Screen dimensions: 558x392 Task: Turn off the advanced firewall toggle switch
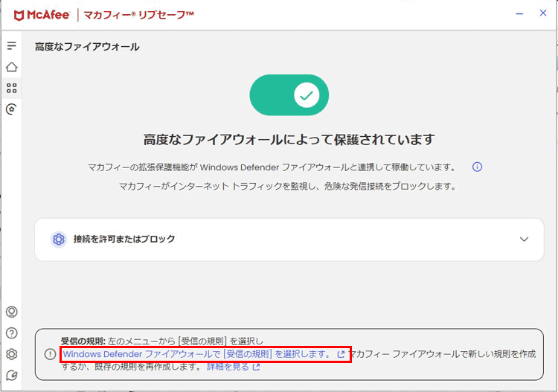(x=289, y=95)
